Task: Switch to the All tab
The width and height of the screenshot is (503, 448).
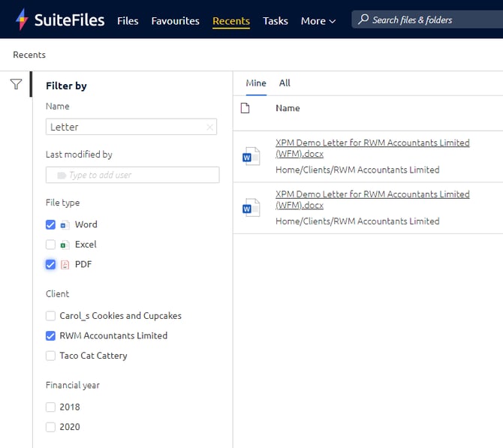Action: pos(285,83)
